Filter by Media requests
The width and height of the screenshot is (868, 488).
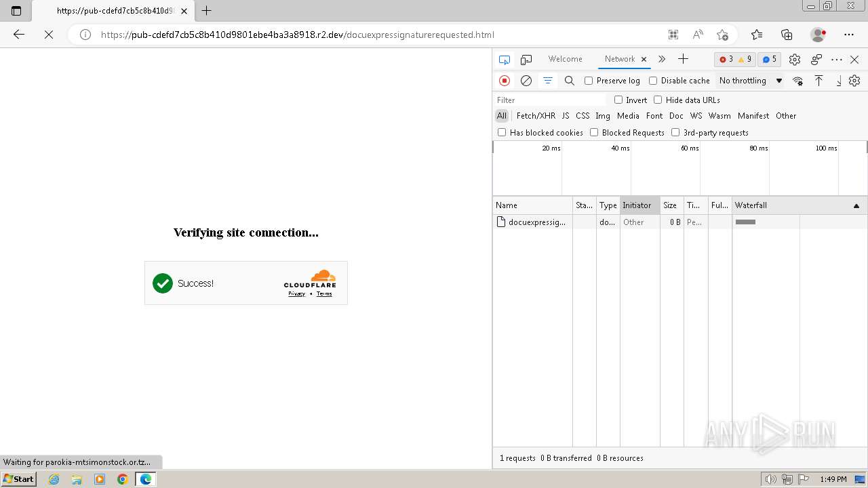(x=628, y=116)
